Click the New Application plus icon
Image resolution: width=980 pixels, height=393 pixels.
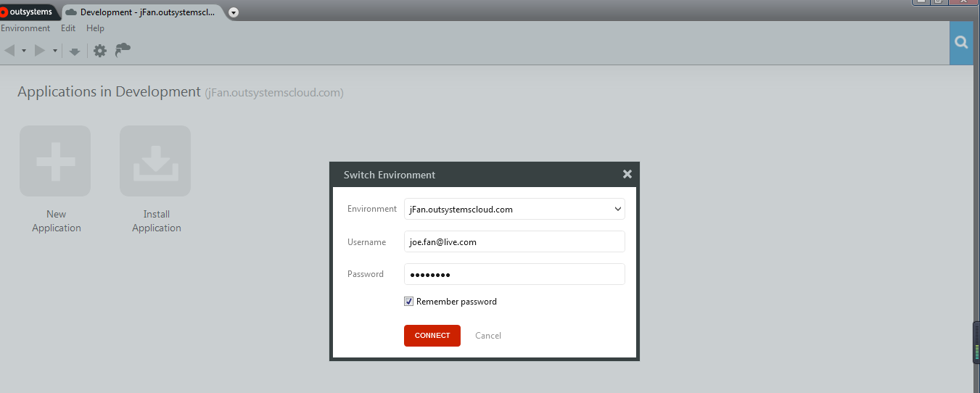pyautogui.click(x=55, y=161)
